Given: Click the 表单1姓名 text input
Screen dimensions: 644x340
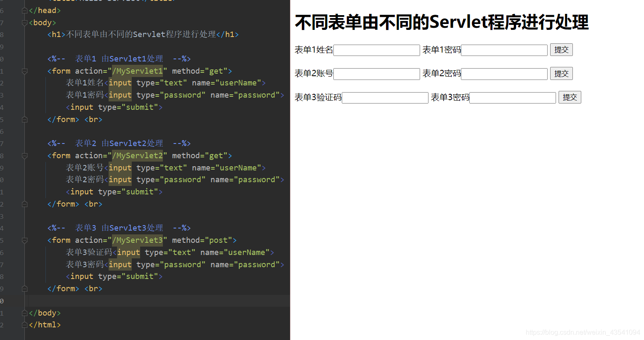Looking at the screenshot, I should point(376,50).
